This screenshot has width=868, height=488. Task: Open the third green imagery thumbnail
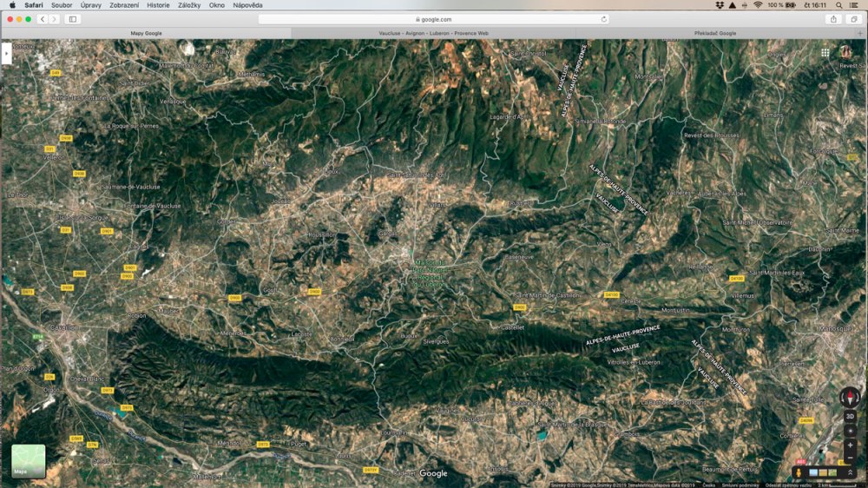[832, 472]
